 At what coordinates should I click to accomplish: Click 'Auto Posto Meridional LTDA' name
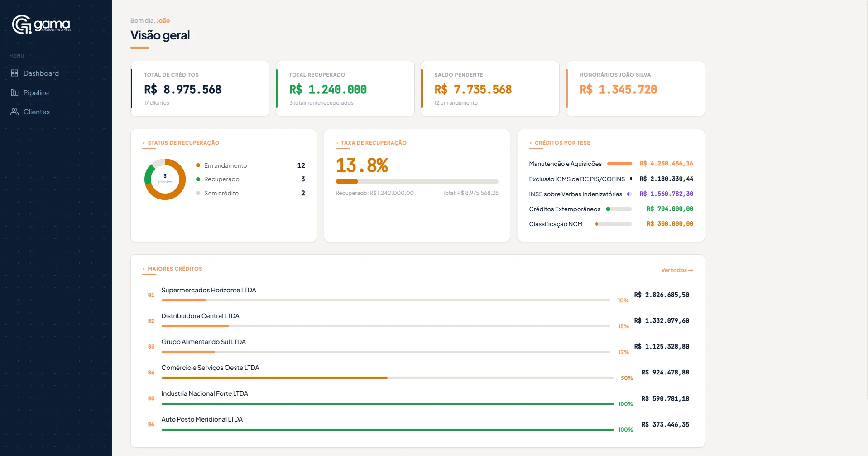[x=202, y=419]
